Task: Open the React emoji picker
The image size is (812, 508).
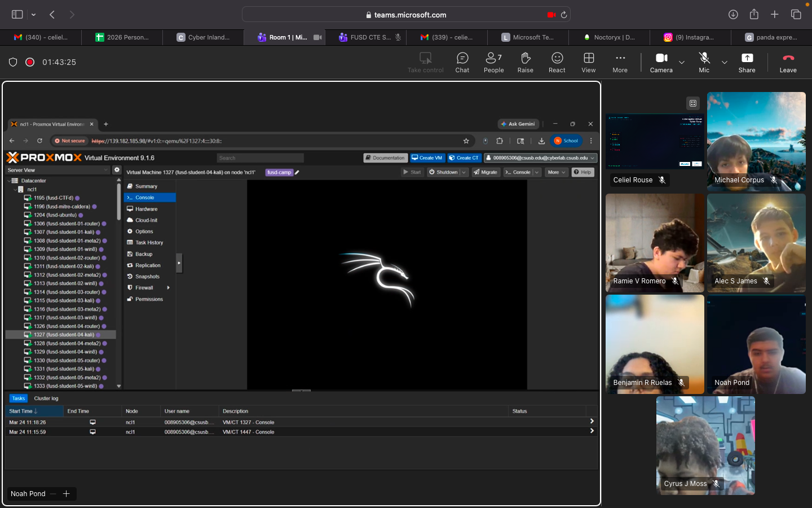Action: tap(557, 62)
